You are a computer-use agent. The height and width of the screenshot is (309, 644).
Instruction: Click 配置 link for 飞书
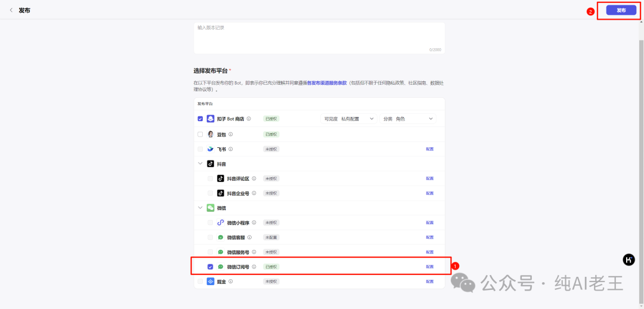tap(429, 149)
